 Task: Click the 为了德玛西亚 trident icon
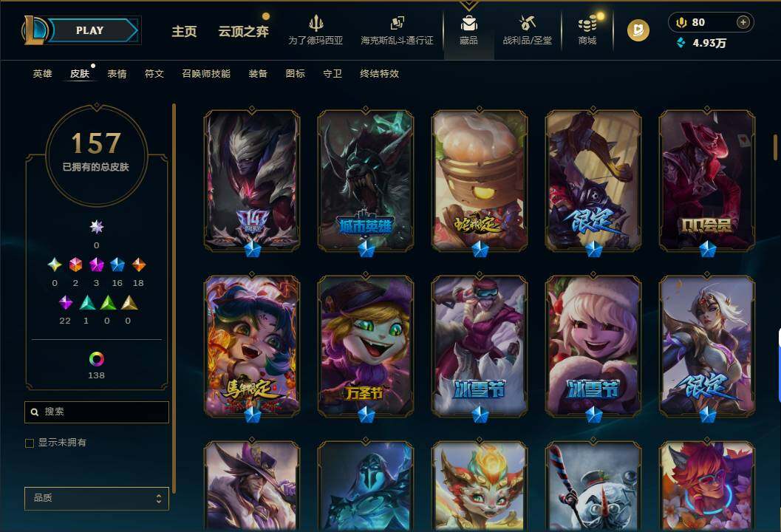click(316, 23)
